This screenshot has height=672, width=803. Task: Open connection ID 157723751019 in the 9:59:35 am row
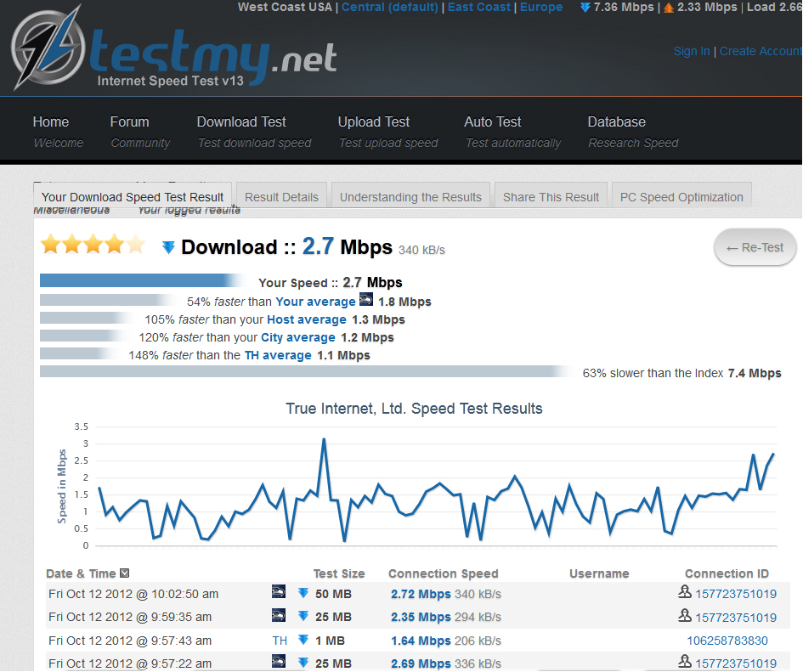(x=736, y=618)
